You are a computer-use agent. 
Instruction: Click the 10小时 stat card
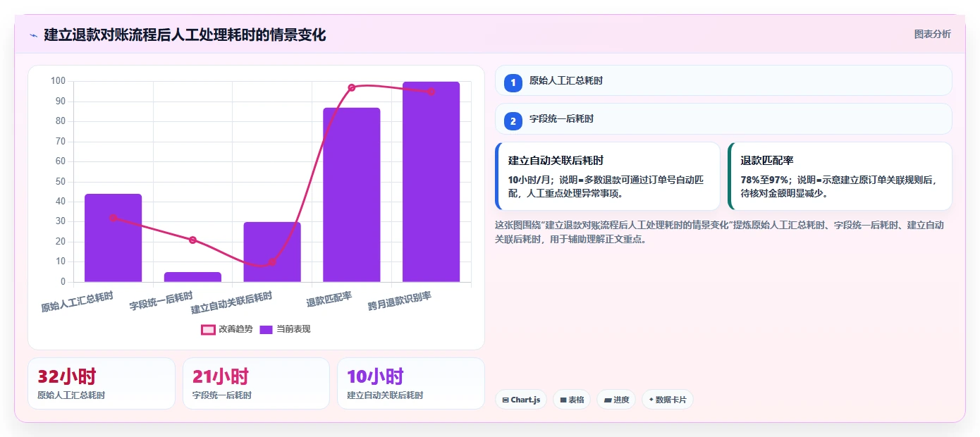(x=411, y=383)
